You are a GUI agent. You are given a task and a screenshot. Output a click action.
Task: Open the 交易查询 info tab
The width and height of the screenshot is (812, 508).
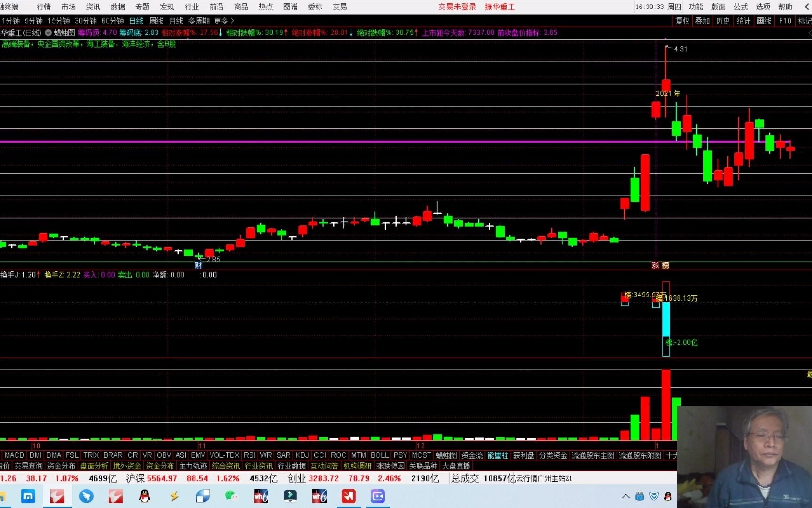click(x=28, y=466)
